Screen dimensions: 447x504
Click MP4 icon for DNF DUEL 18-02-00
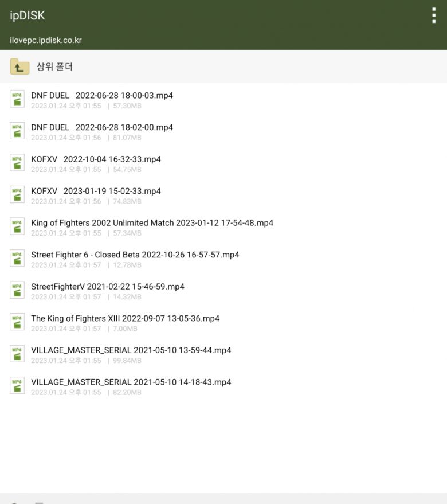coord(17,131)
